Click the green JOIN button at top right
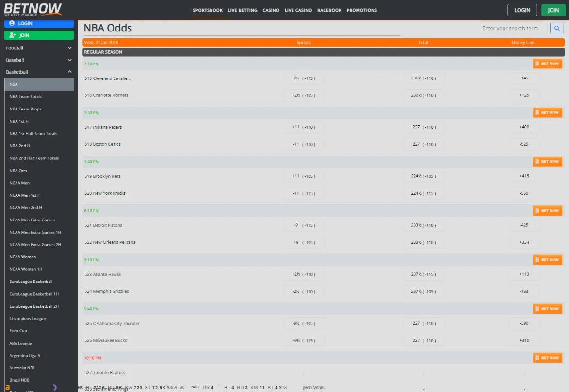This screenshot has height=392, width=569. [x=553, y=10]
